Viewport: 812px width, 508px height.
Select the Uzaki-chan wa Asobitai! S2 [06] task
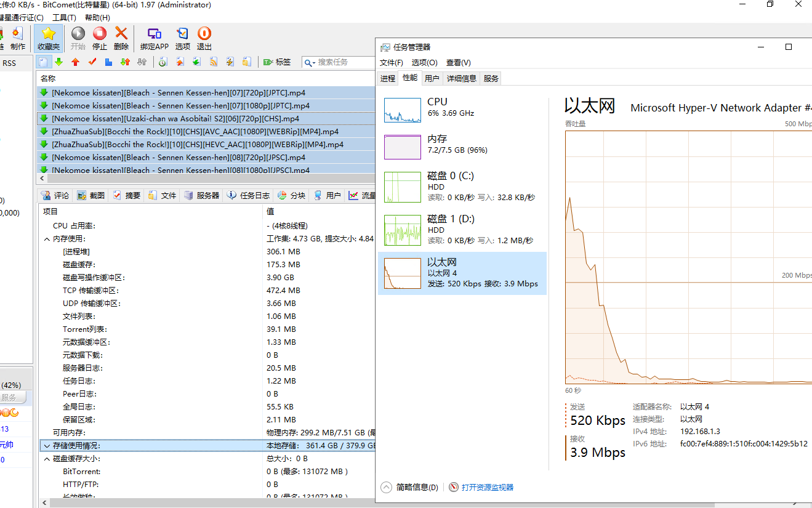[206, 118]
